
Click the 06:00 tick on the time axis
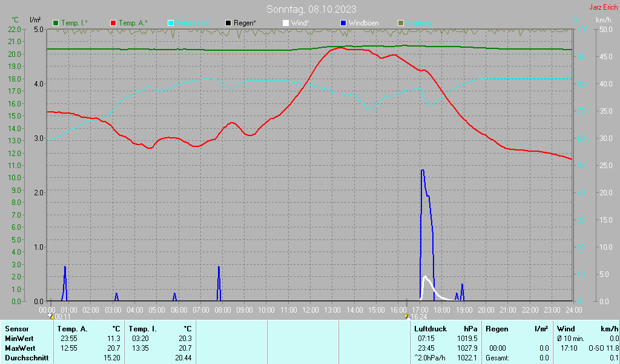pyautogui.click(x=179, y=310)
